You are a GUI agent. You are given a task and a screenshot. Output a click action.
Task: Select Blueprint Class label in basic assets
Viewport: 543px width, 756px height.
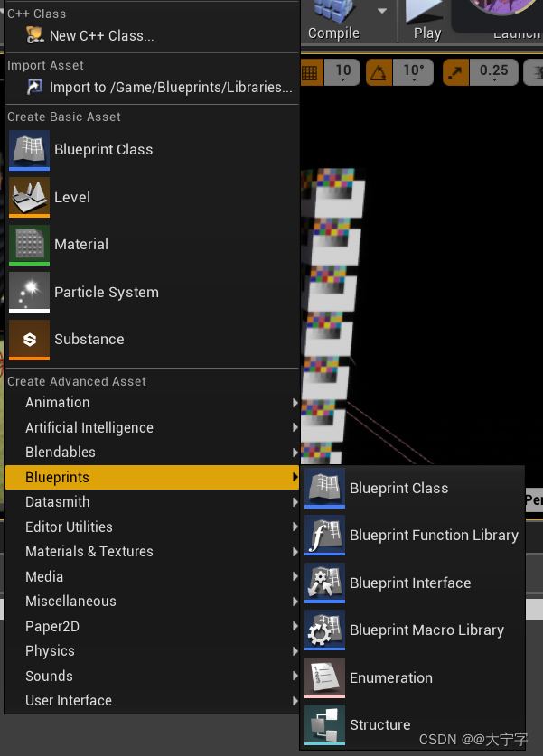pos(104,150)
